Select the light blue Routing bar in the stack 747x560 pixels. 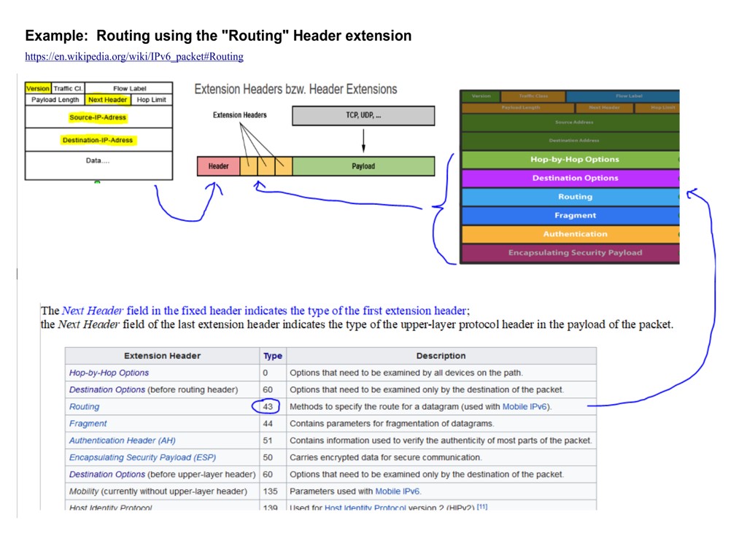[574, 197]
